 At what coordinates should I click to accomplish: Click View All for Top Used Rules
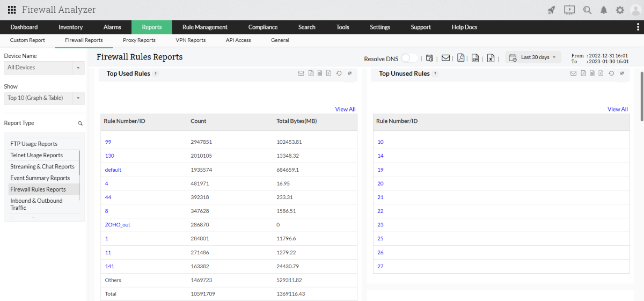(x=345, y=109)
